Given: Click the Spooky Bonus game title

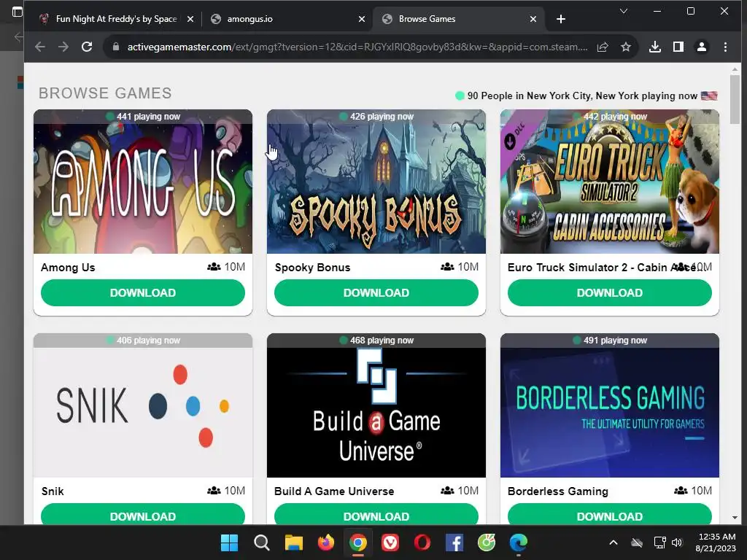Looking at the screenshot, I should [x=312, y=267].
